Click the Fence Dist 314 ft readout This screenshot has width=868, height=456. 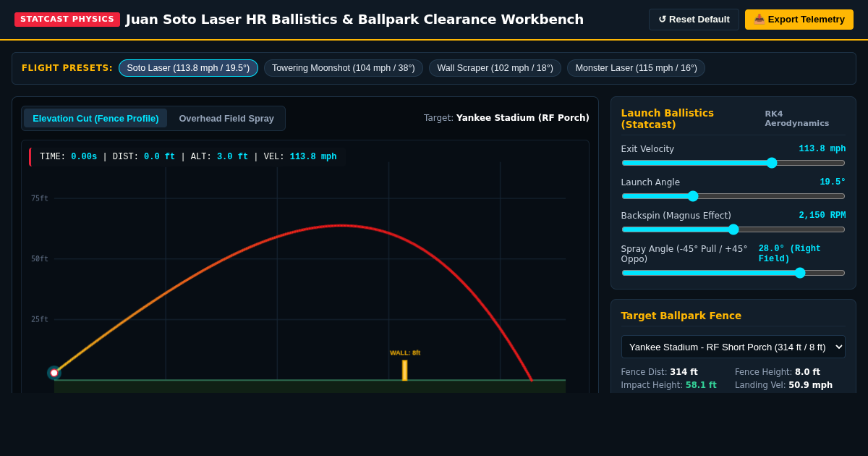pos(659,372)
